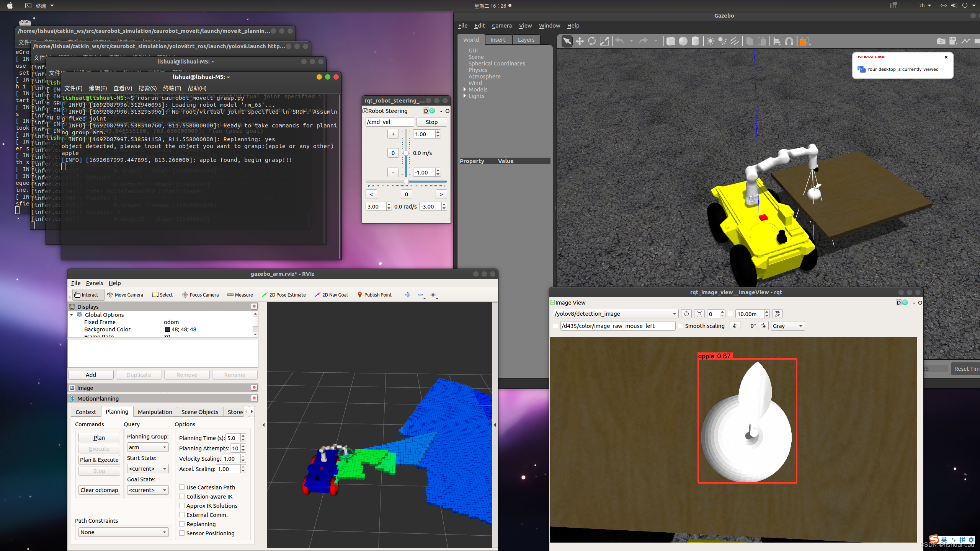Switch to the Scene Objects tab

point(199,412)
